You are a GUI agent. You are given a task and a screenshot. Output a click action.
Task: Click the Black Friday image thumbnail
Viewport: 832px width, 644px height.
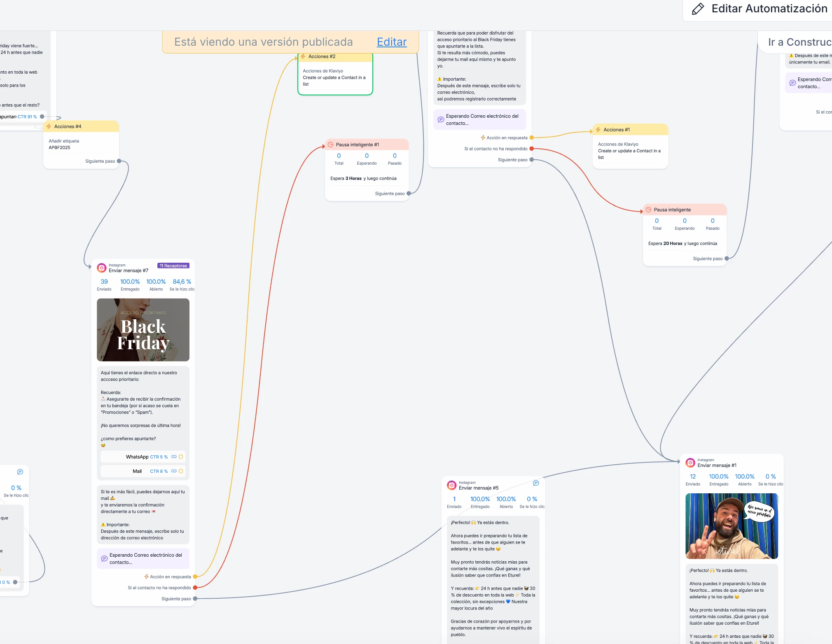[143, 330]
